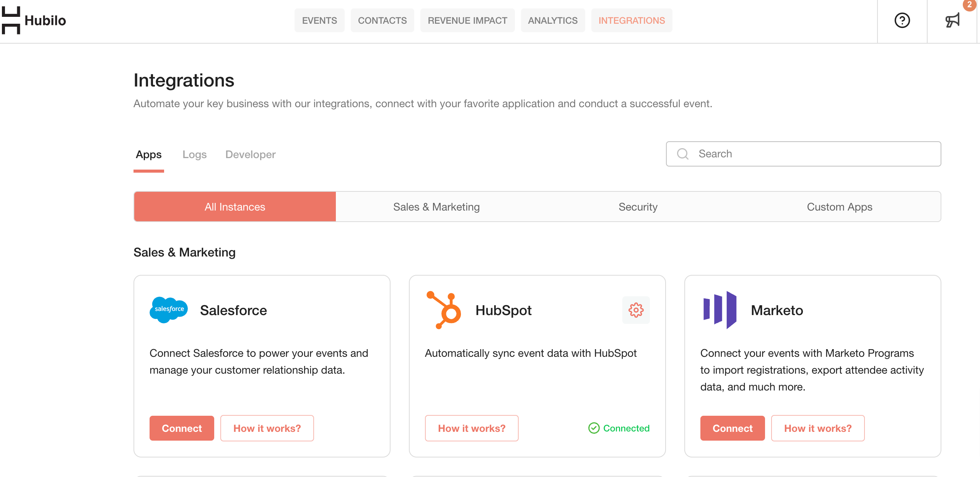Click the Hubilo logo
Screen dimensions: 980x477
click(x=34, y=20)
